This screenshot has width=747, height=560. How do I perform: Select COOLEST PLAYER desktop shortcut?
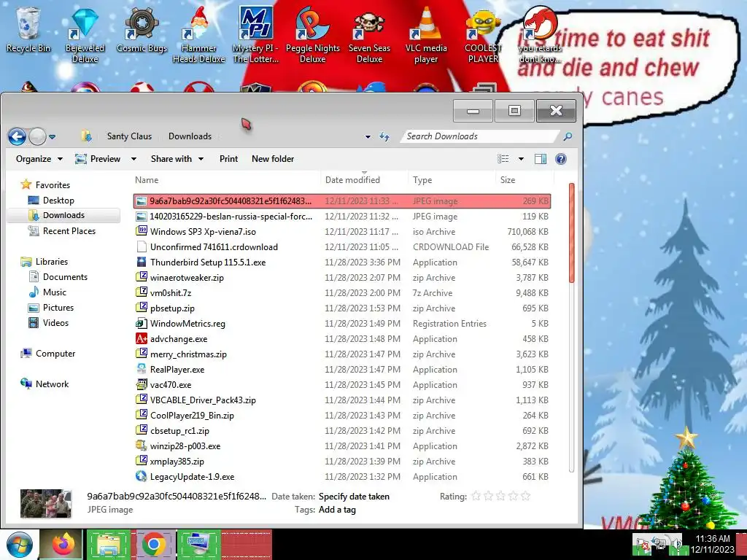click(483, 34)
